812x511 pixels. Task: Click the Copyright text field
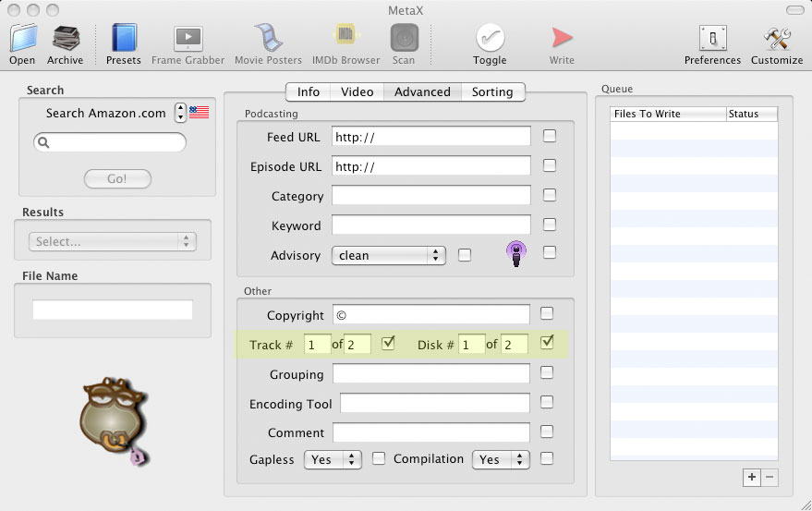(x=430, y=314)
